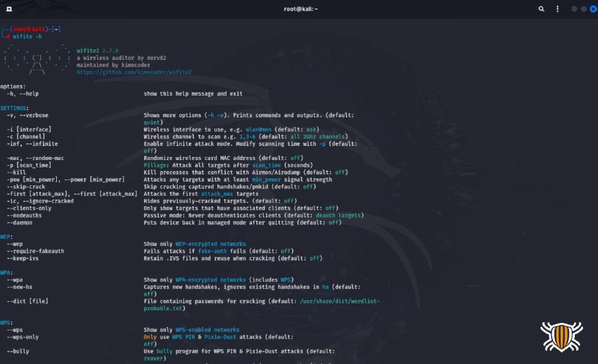
Task: Click the '-p [scan_time]' option
Action: (x=29, y=165)
